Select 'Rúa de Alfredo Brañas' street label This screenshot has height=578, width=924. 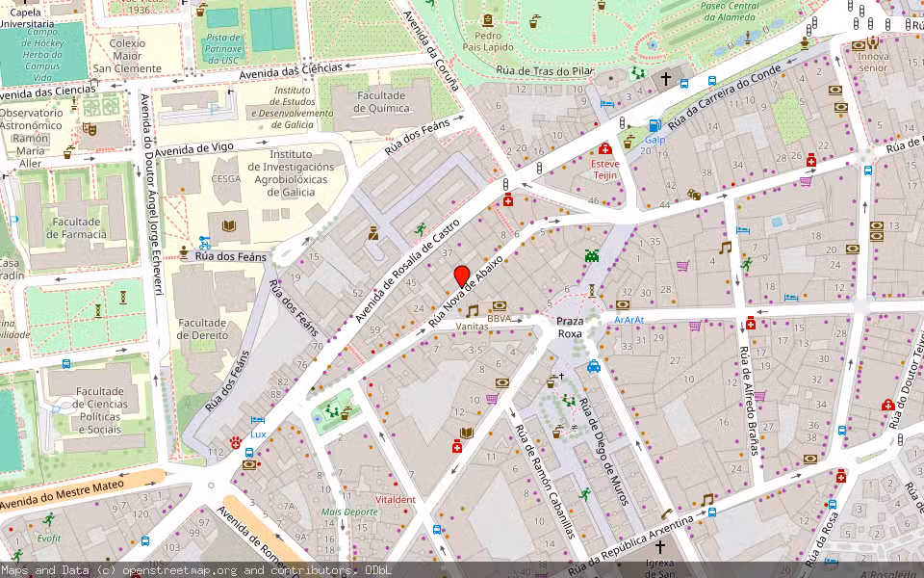(748, 401)
